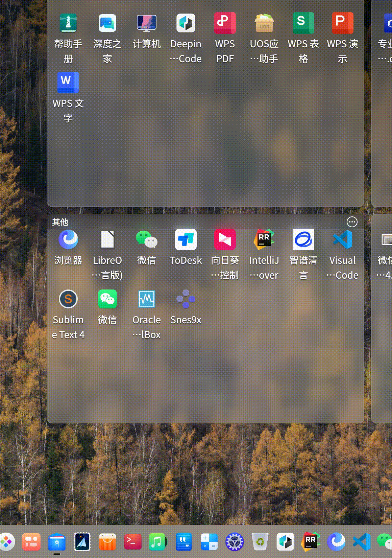Open WPS 表格 spreadsheet app
Screen dimensions: 392x558
click(x=303, y=23)
